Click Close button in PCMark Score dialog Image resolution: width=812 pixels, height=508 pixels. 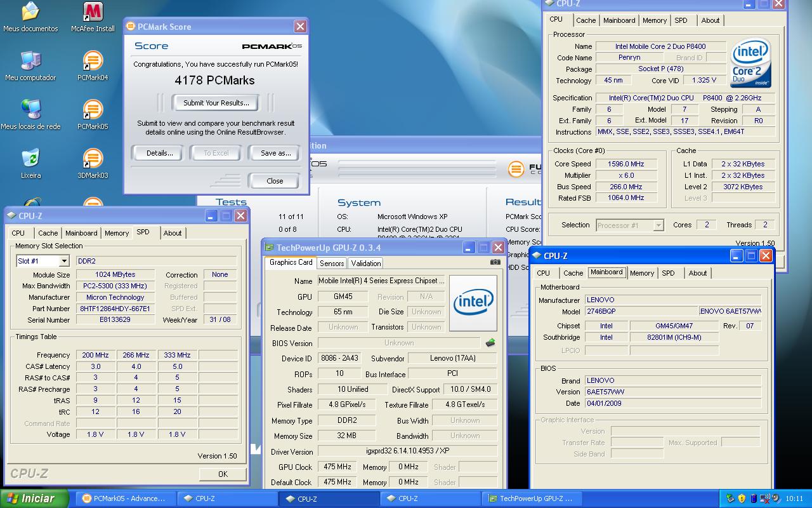click(275, 181)
